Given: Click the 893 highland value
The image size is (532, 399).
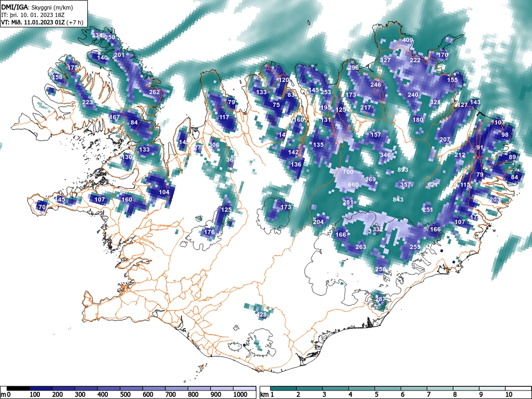Looking at the screenshot, I should point(403,170).
